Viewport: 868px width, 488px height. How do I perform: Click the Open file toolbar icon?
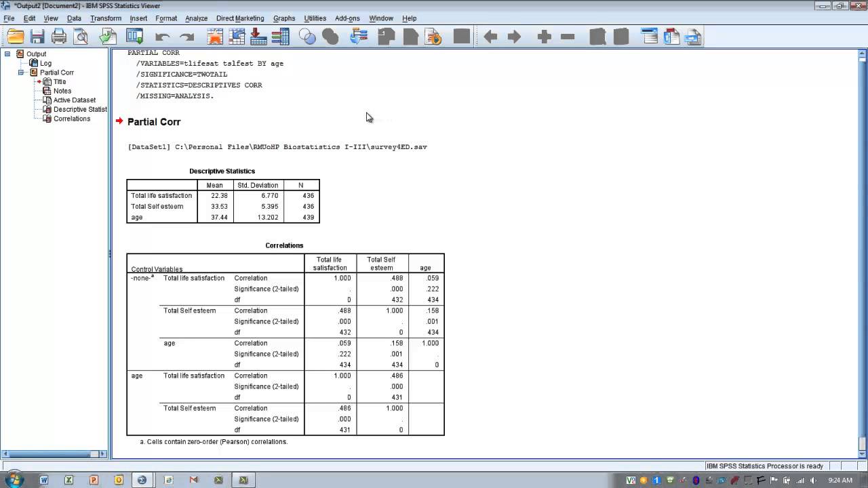click(x=16, y=37)
